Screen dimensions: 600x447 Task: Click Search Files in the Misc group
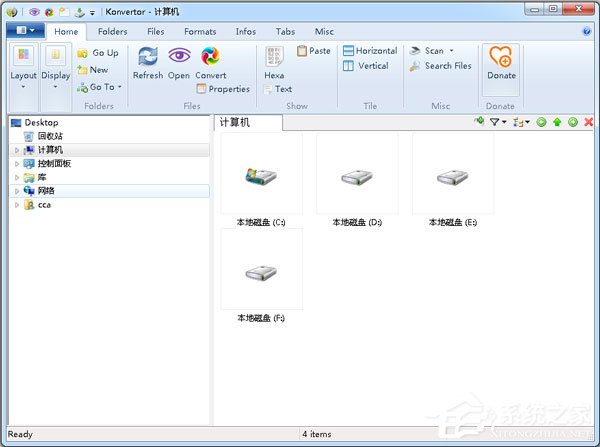[x=440, y=66]
